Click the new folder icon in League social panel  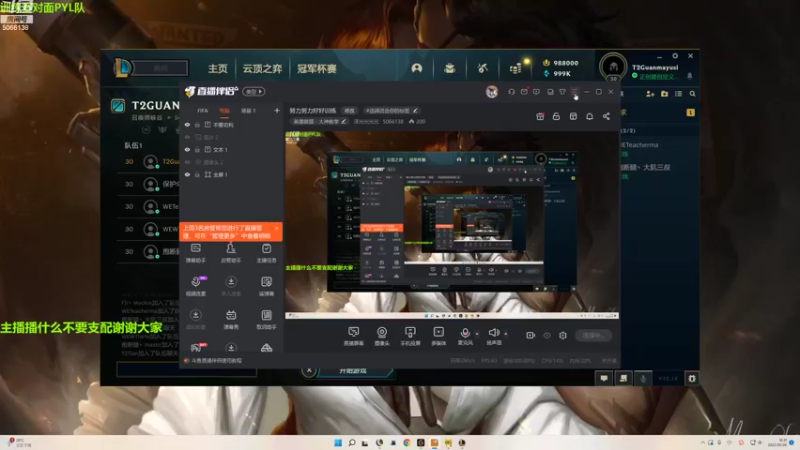664,94
